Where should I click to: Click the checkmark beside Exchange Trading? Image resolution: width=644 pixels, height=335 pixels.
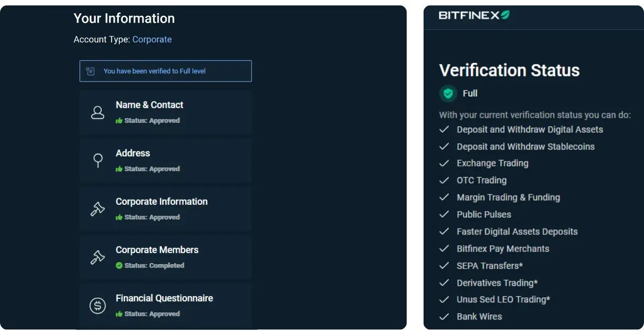tap(444, 163)
